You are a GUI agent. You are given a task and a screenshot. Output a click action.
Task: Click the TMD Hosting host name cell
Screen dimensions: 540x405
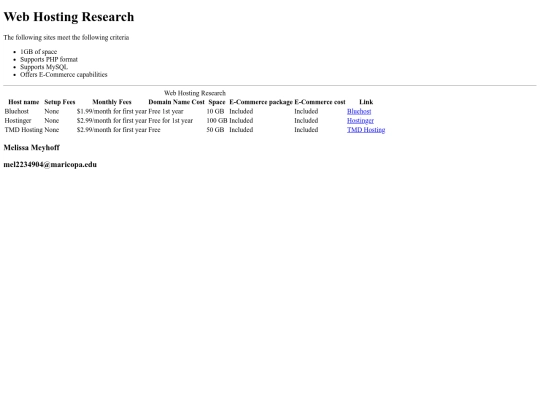(x=23, y=130)
